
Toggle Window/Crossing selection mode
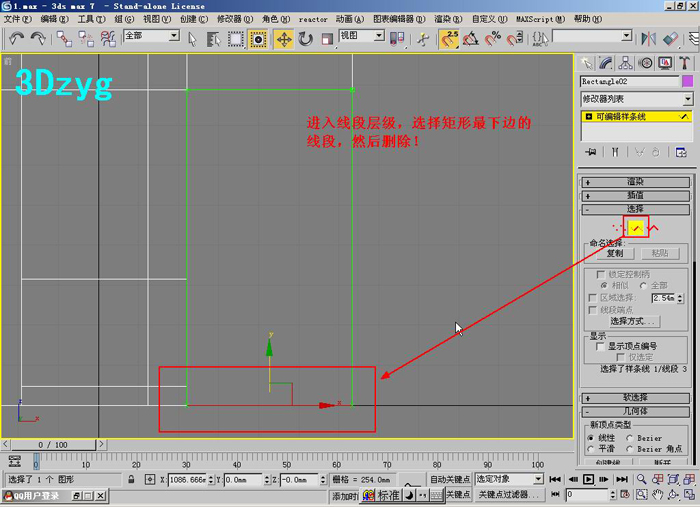coord(258,39)
